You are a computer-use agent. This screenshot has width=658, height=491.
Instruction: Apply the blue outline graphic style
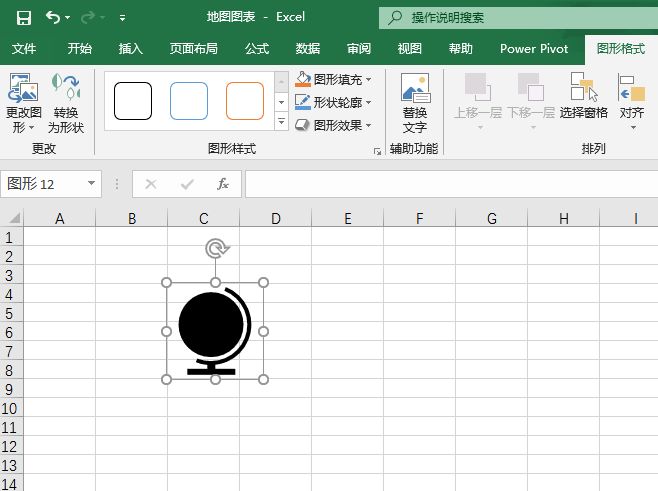[x=189, y=101]
